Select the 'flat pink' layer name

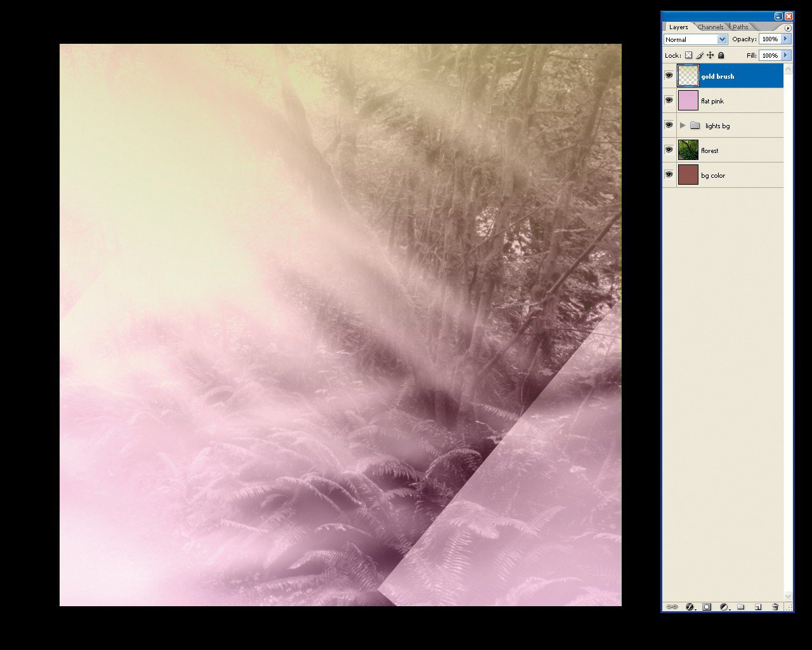click(712, 101)
